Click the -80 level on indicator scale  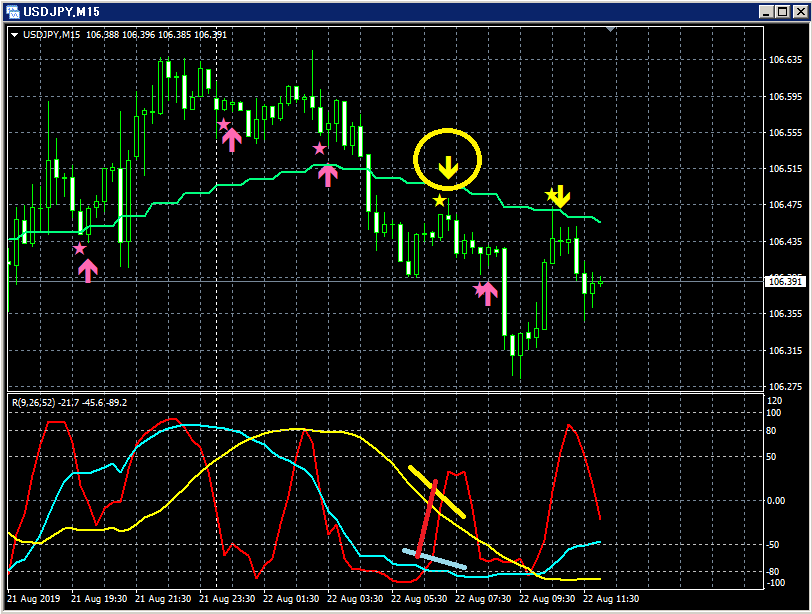coord(772,572)
